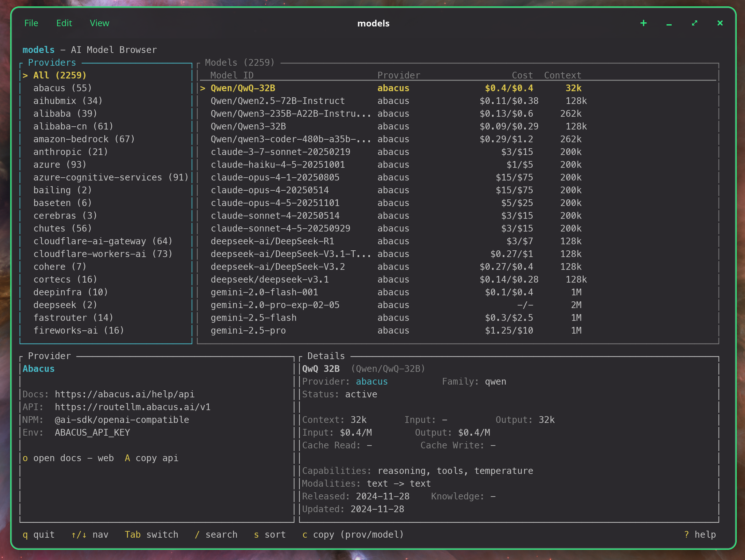This screenshot has width=745, height=560.
Task: Open the File menu
Action: [31, 23]
